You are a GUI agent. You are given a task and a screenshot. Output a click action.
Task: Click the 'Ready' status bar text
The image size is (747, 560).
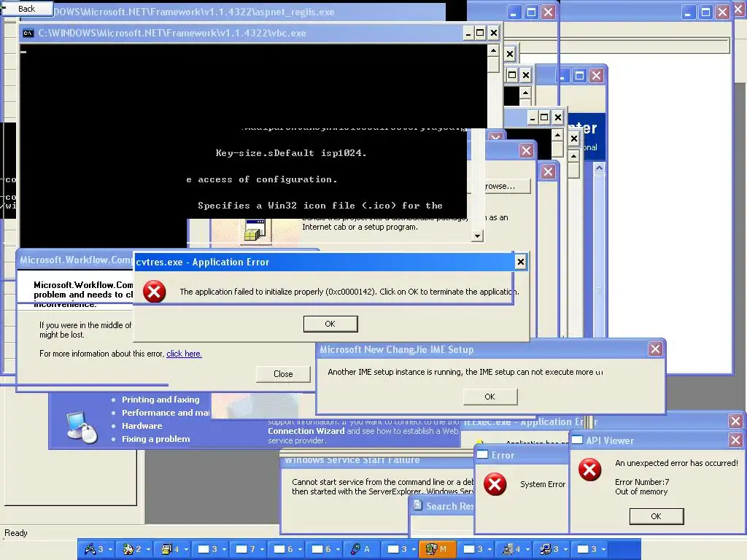pyautogui.click(x=16, y=533)
